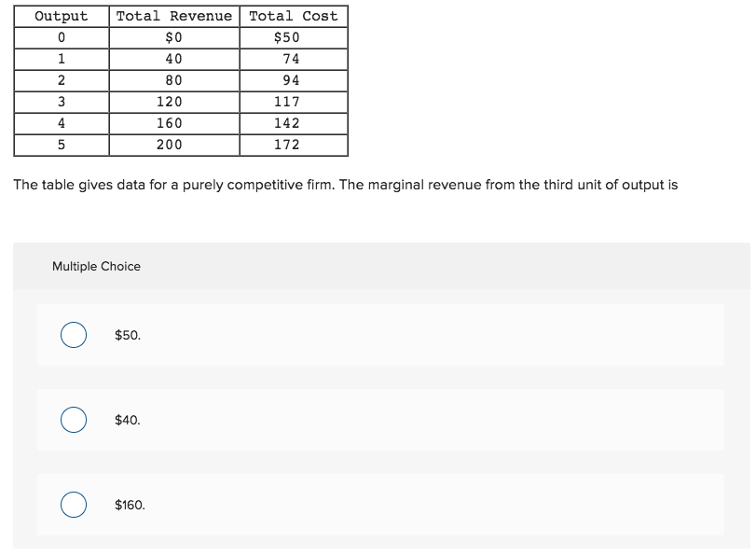Click the Output column header
The width and height of the screenshot is (756, 556).
(x=61, y=16)
